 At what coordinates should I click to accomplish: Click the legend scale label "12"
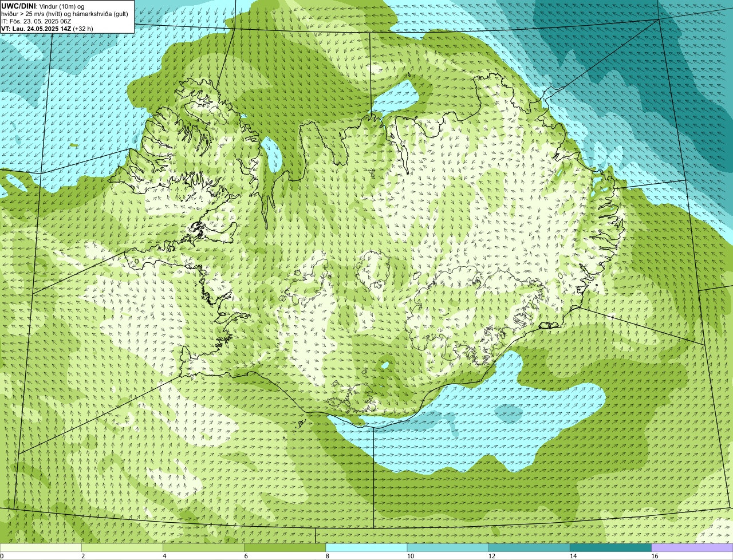click(x=492, y=556)
